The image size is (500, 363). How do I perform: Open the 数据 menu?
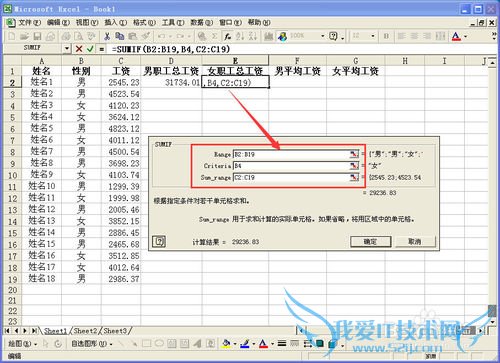[x=202, y=22]
